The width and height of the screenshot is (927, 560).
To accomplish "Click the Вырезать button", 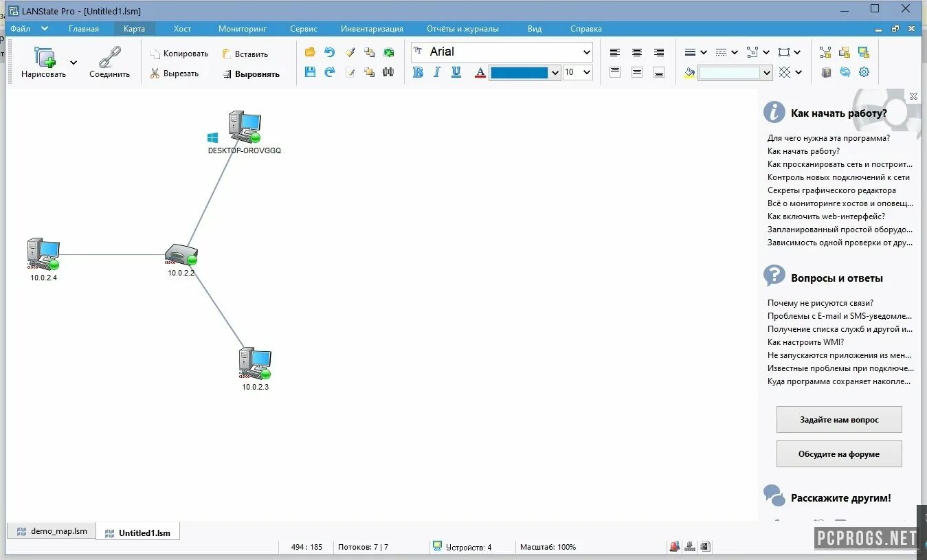I will tap(175, 74).
